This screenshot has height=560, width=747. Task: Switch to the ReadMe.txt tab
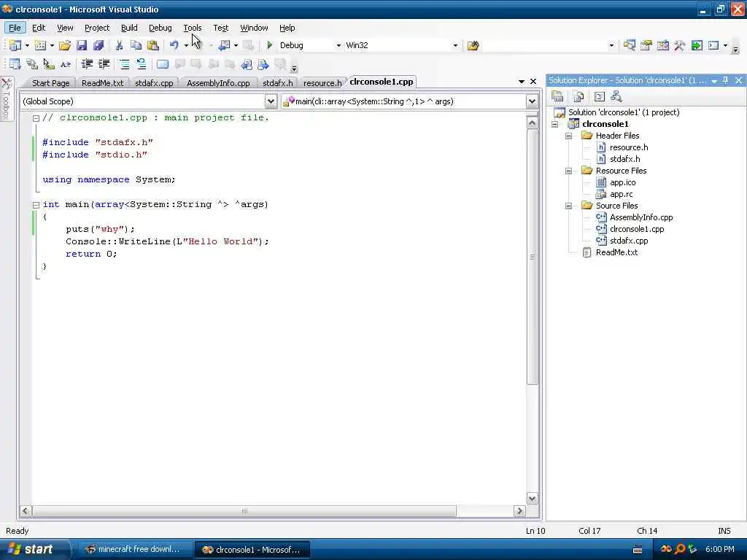[x=102, y=83]
